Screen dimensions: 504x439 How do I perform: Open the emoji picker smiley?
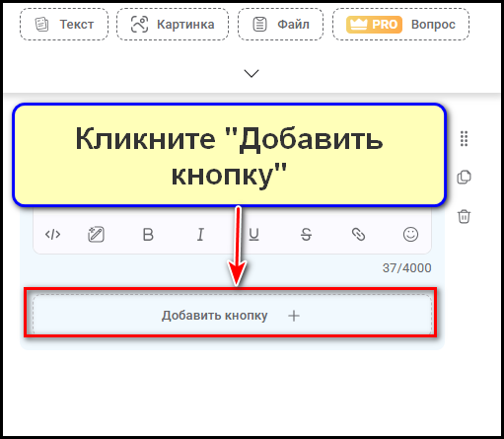tap(410, 235)
